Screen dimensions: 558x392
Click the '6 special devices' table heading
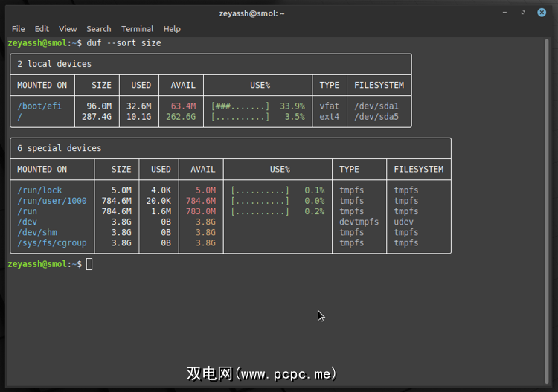60,148
